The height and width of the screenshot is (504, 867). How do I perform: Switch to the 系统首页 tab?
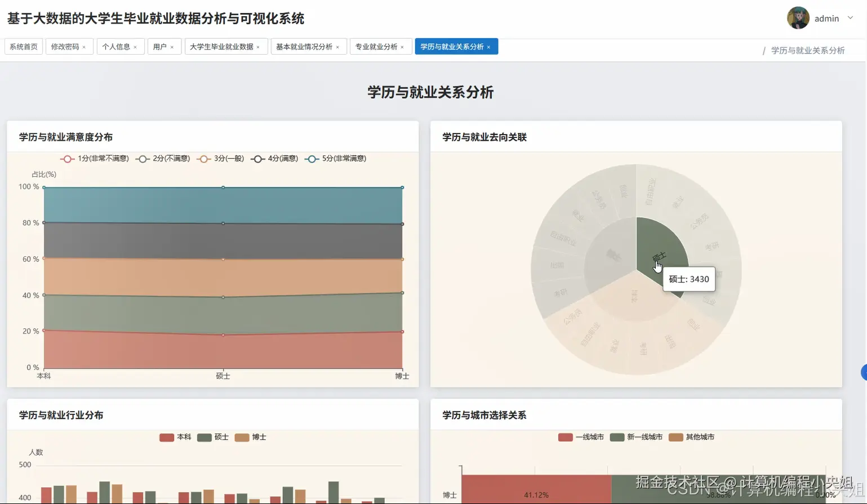(x=23, y=46)
